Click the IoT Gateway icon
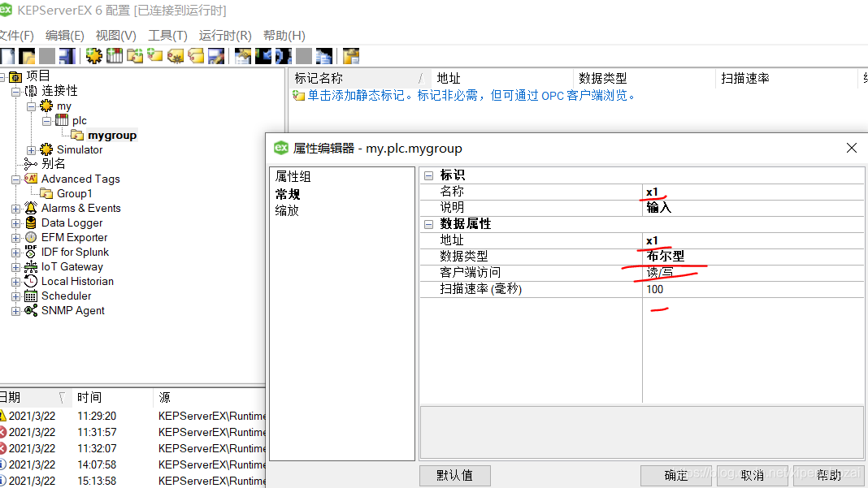 (x=31, y=266)
